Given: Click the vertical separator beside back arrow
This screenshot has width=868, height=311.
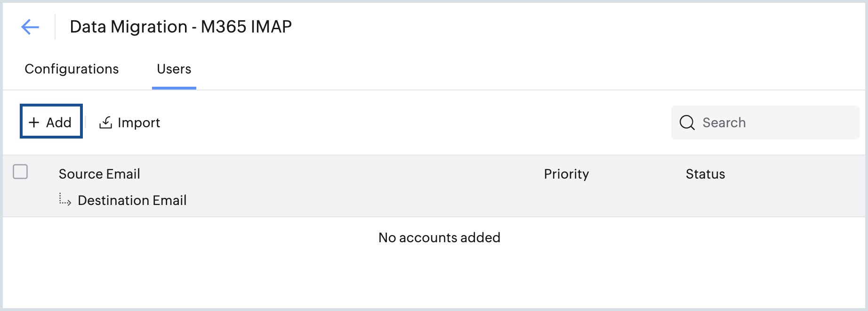Looking at the screenshot, I should pos(55,27).
